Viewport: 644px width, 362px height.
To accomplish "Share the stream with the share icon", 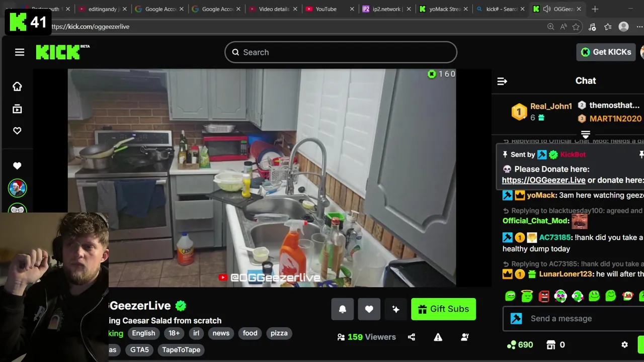I will click(411, 337).
